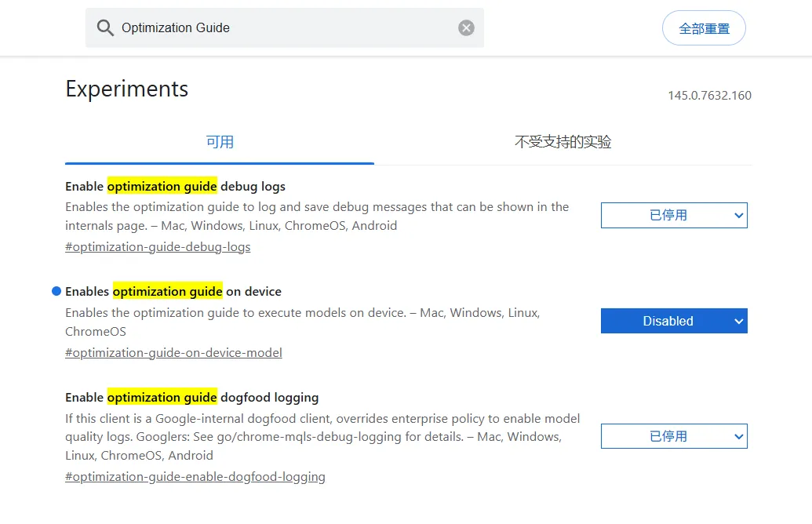
Task: Click the "Enable optimization guide debug logs" title
Action: [x=175, y=187]
